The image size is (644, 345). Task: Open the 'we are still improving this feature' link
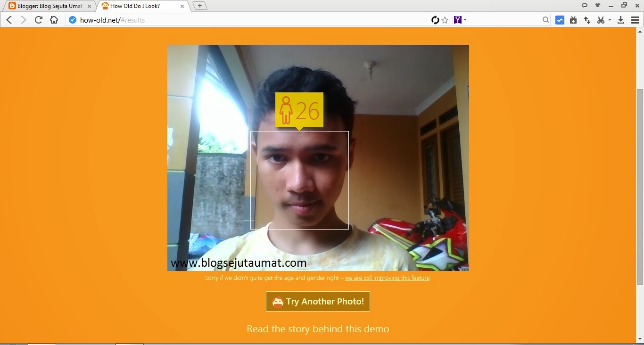point(387,278)
